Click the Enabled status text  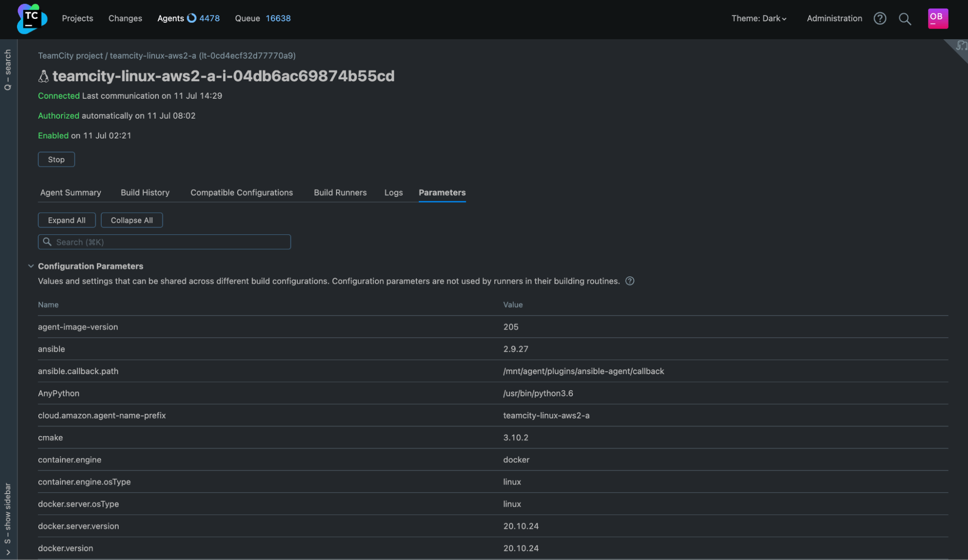click(x=53, y=136)
